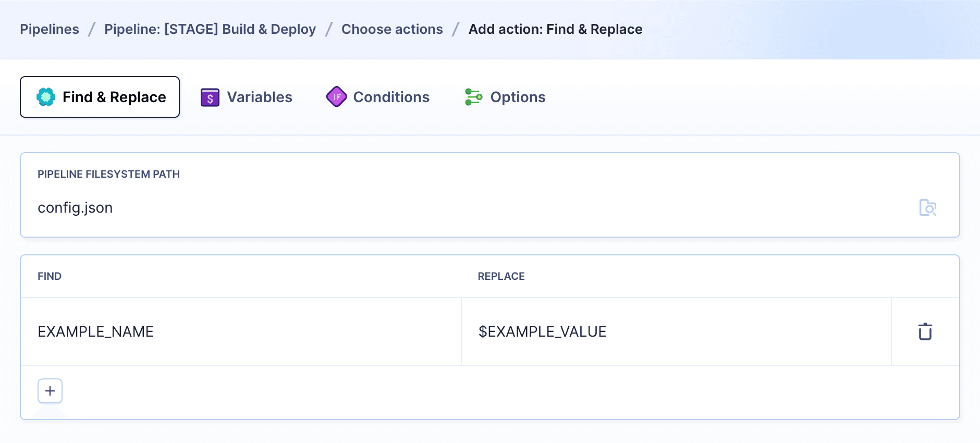
Task: Open the file browser for the filesystem path
Action: point(929,207)
